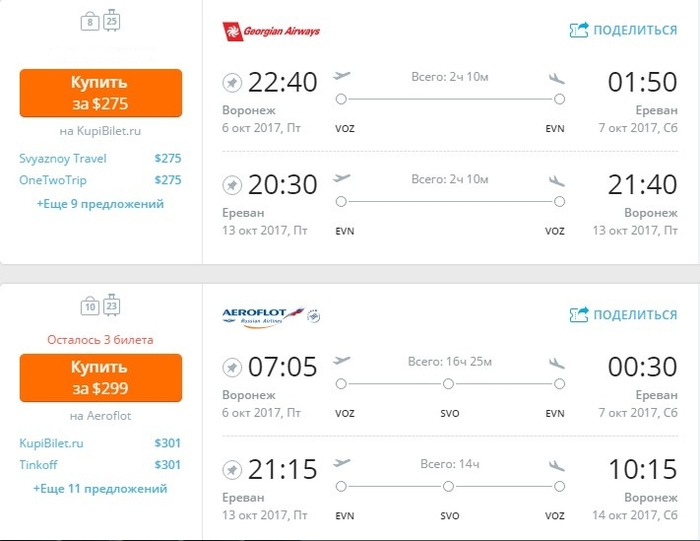Buy the ticket for $275
This screenshot has width=700, height=541.
point(100,92)
